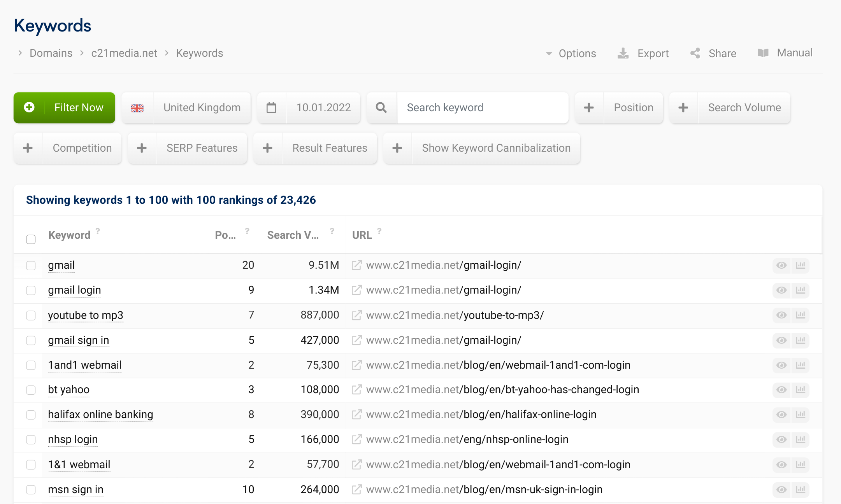Click plus icon beside Show Keyword Cannibalization
This screenshot has width=841, height=504.
[x=397, y=148]
